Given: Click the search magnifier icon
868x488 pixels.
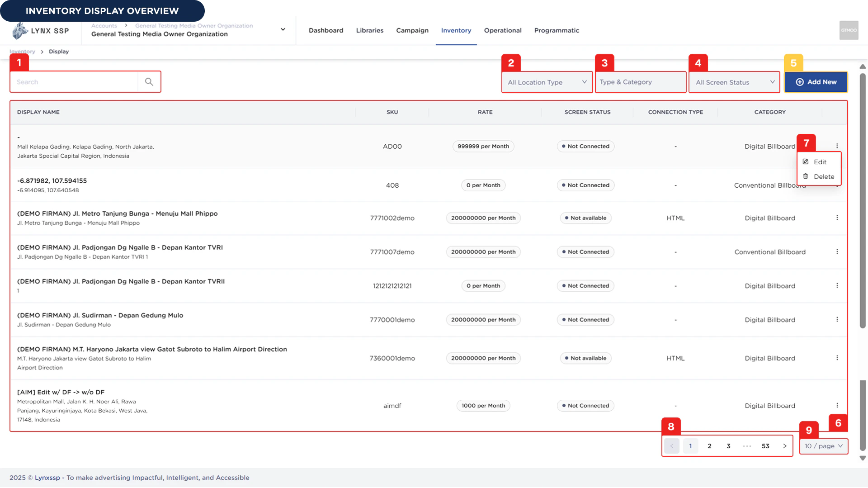Looking at the screenshot, I should tap(149, 82).
